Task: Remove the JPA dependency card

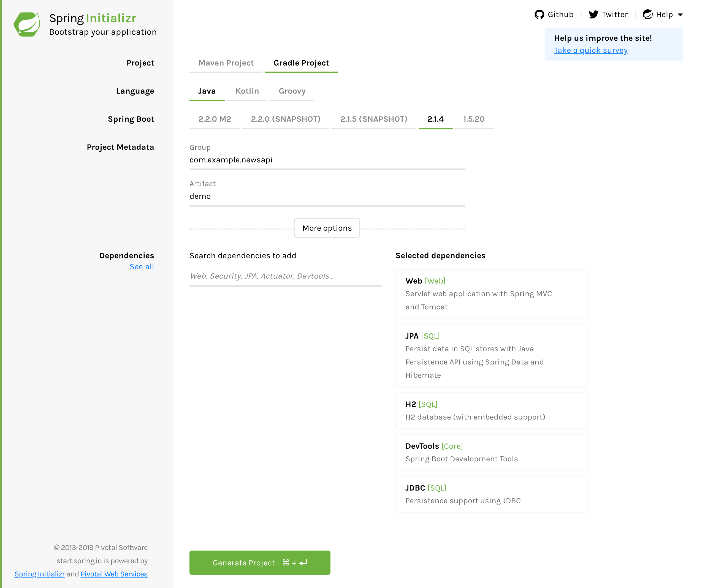Action: (x=492, y=356)
